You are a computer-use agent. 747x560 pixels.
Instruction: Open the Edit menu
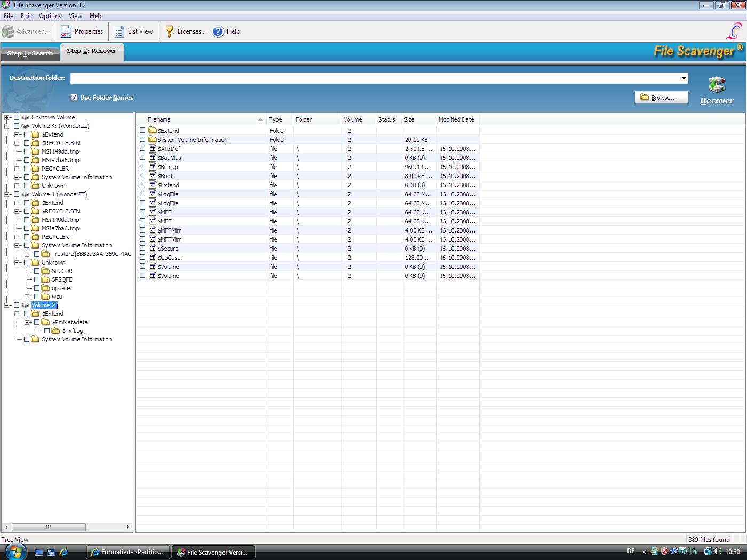point(26,16)
